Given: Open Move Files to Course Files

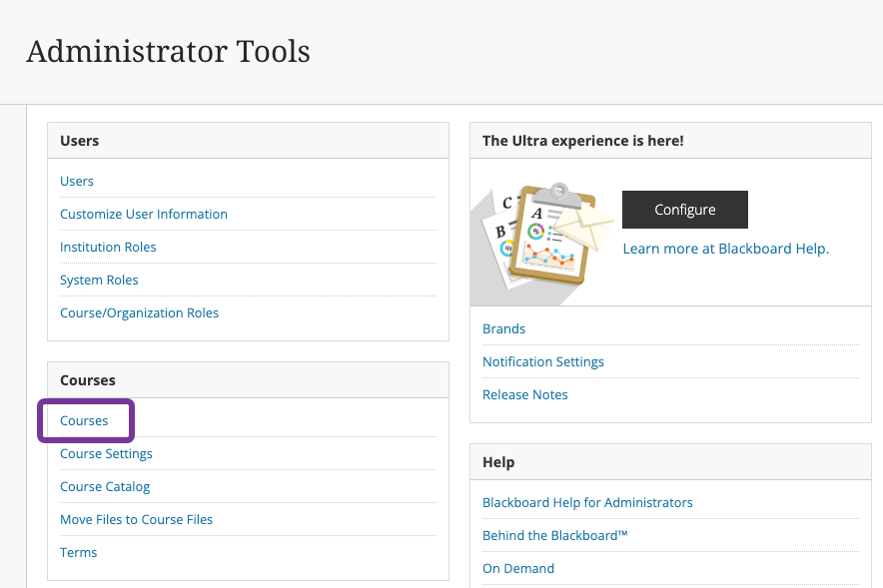Looking at the screenshot, I should [x=136, y=519].
